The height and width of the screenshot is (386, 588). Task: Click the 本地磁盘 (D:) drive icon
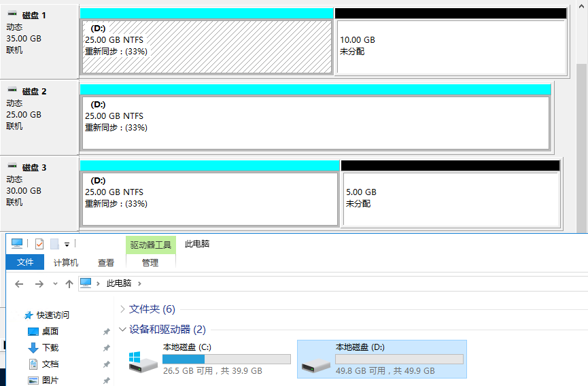pyautogui.click(x=315, y=361)
